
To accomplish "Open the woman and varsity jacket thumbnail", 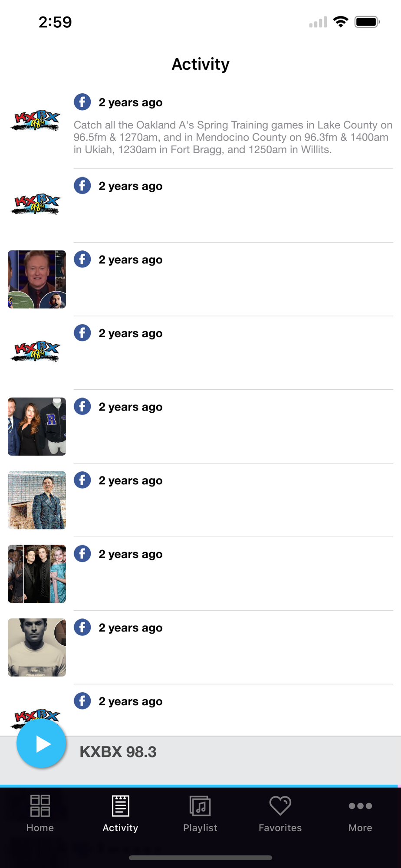I will point(37,426).
